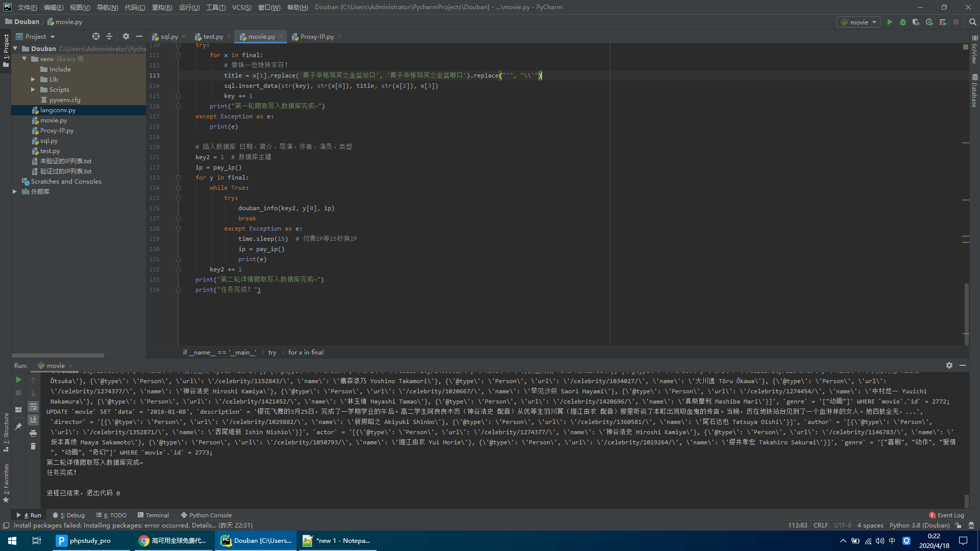Open the search everywhere magnifier
Viewport: 980px width, 551px height.
tap(973, 22)
